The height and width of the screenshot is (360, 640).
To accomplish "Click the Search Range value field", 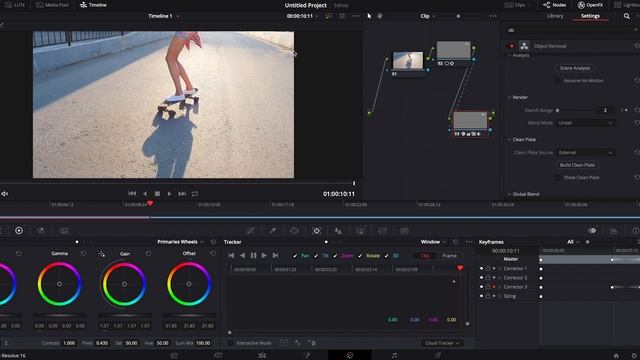I will 605,110.
